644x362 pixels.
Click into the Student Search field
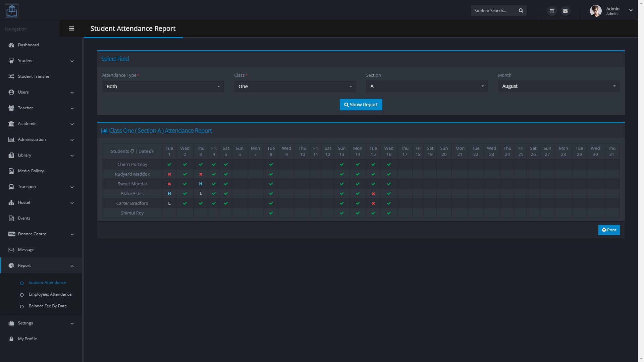493,11
